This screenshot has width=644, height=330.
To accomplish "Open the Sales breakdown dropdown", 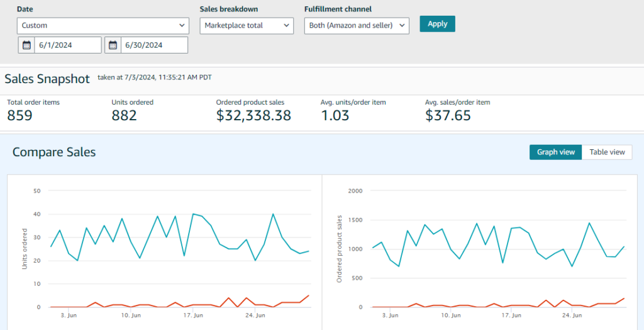I will pos(247,25).
